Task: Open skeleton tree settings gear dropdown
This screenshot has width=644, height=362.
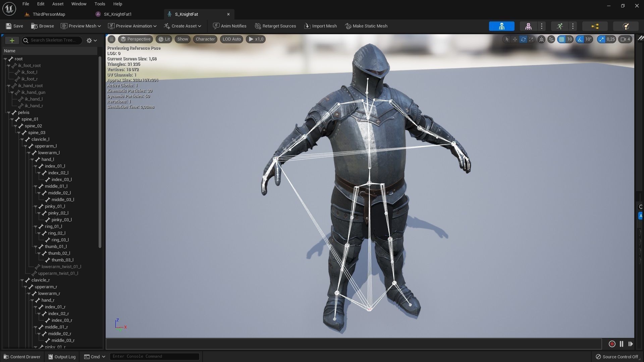Action: point(92,40)
